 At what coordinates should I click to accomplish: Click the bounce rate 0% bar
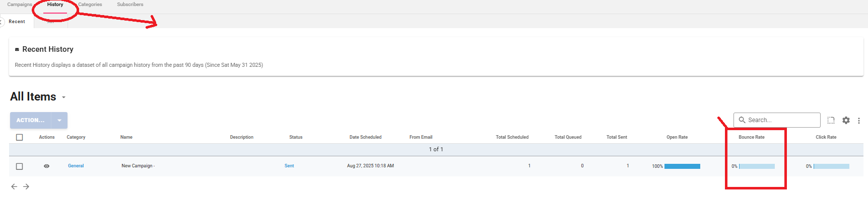757,166
